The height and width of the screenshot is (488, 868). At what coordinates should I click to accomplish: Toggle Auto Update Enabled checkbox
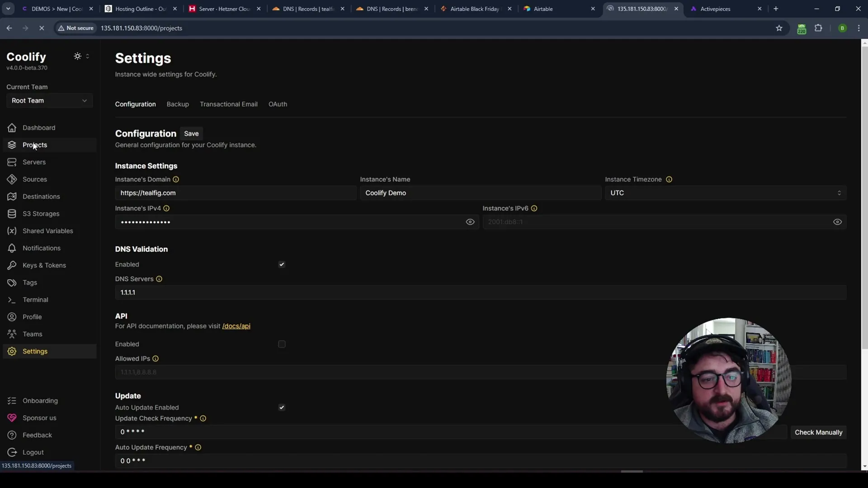pos(282,408)
